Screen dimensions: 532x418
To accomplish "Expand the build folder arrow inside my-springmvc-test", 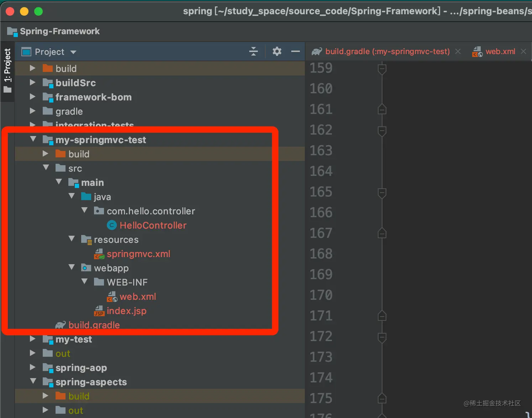I will click(x=45, y=153).
